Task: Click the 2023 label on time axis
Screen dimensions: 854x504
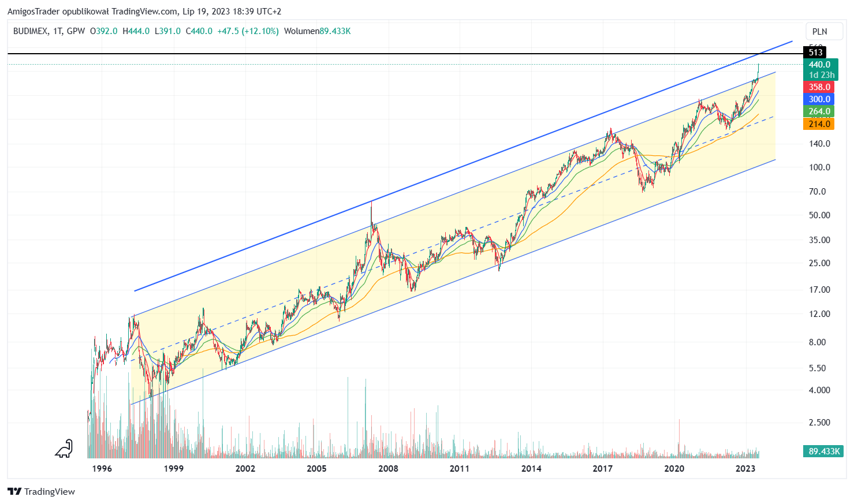Action: 745,468
